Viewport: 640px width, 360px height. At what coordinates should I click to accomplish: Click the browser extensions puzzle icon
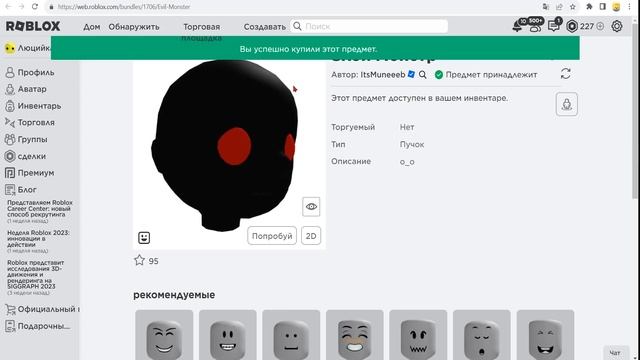[589, 7]
